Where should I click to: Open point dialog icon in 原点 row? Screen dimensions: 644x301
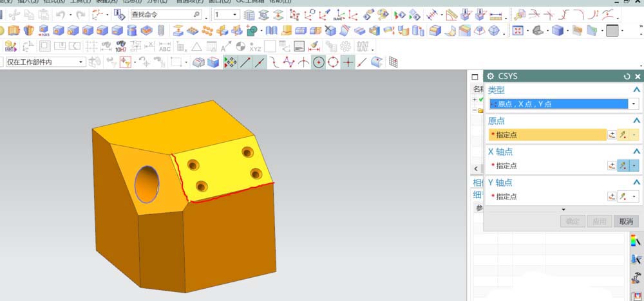(612, 134)
